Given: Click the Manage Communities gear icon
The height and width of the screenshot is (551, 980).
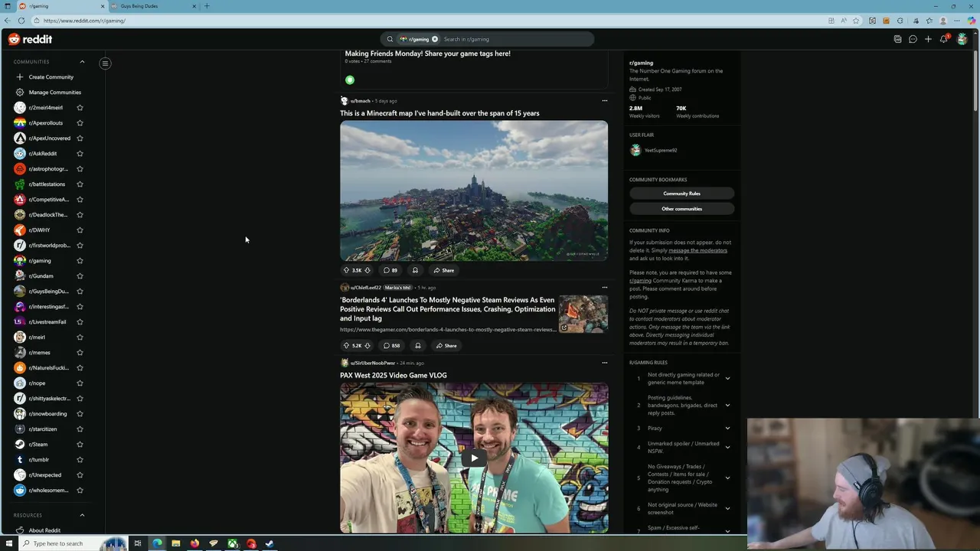Looking at the screenshot, I should (x=20, y=92).
